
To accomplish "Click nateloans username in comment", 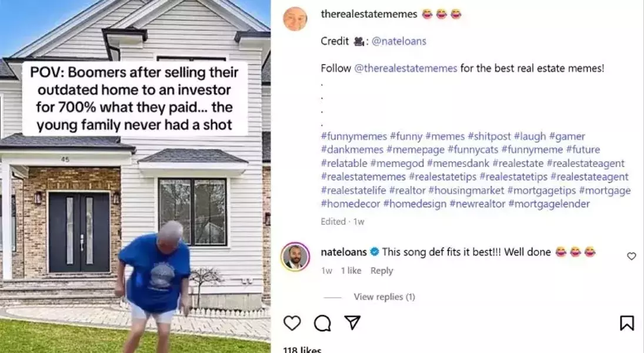I will click(344, 252).
